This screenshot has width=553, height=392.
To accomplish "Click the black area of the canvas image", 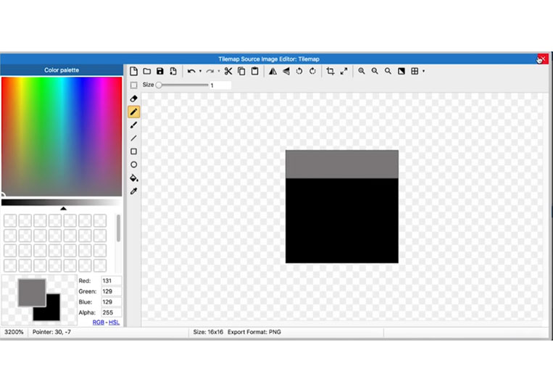I will (x=342, y=221).
